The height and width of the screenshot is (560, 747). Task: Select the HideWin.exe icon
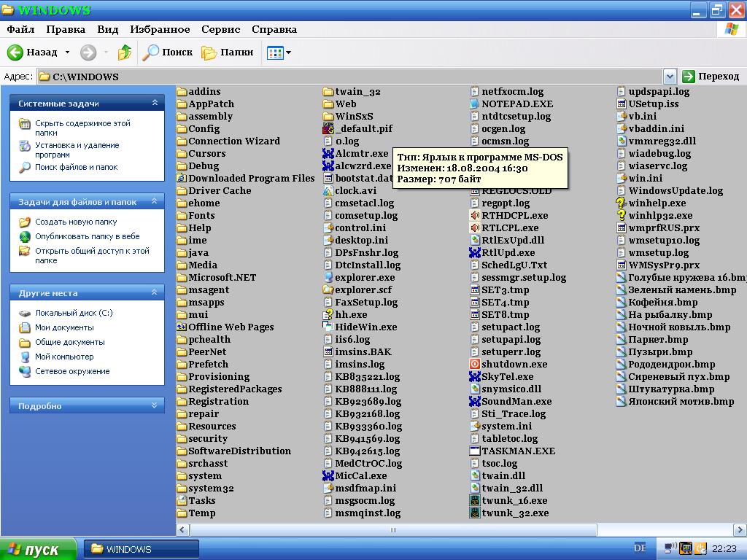(328, 327)
